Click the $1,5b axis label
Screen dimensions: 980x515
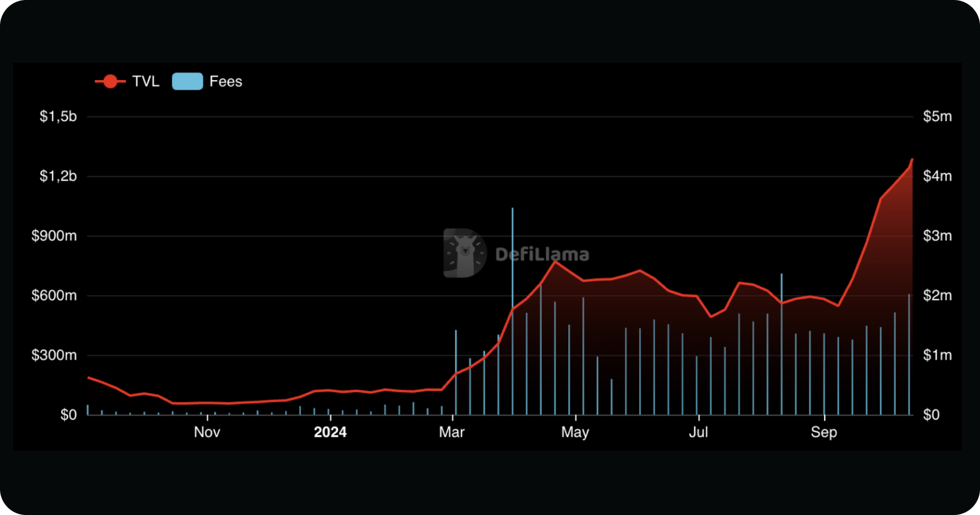tap(57, 116)
